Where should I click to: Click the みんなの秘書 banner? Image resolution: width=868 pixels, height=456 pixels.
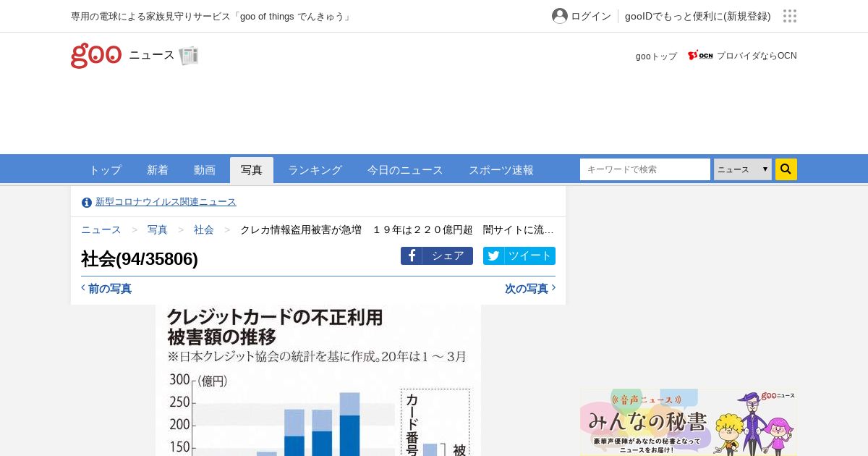pyautogui.click(x=689, y=423)
